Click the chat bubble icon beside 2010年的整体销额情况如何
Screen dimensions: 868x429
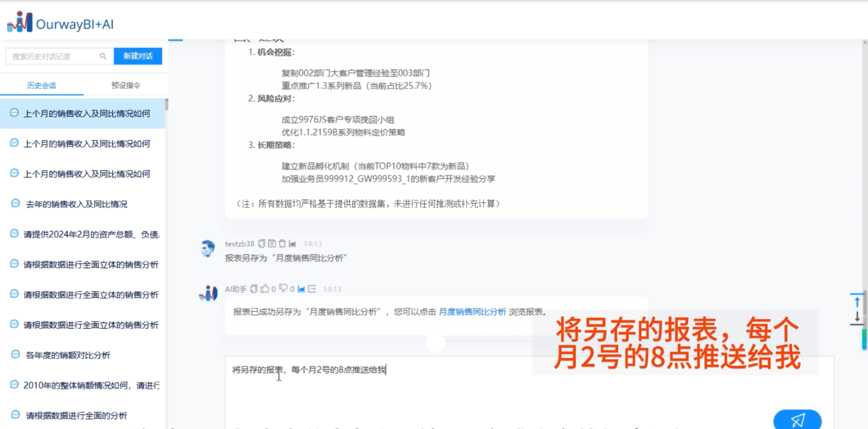[x=14, y=385]
